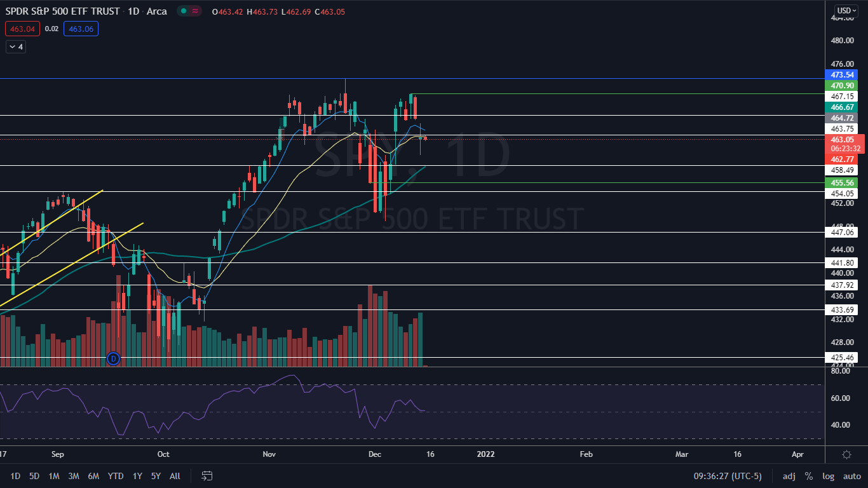Click the SPDR S&P 500 ETF TRUST title
Image resolution: width=868 pixels, height=488 pixels.
(61, 12)
